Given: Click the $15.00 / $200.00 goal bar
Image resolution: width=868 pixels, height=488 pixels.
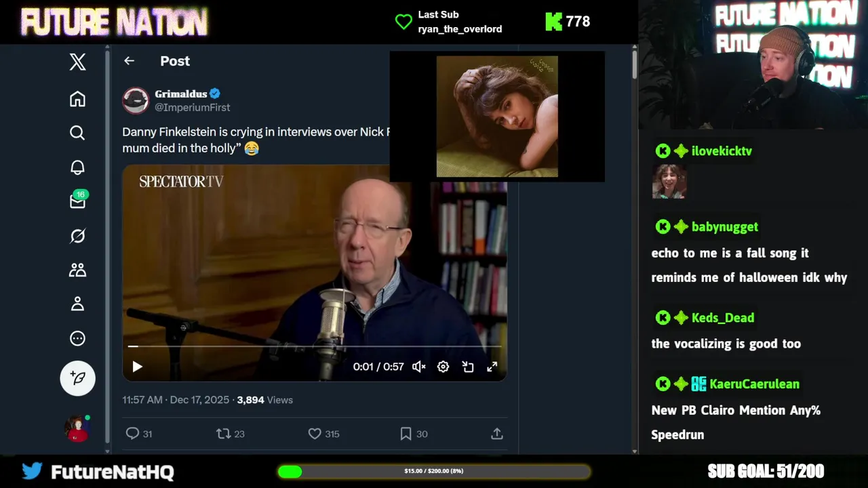Looking at the screenshot, I should [434, 471].
